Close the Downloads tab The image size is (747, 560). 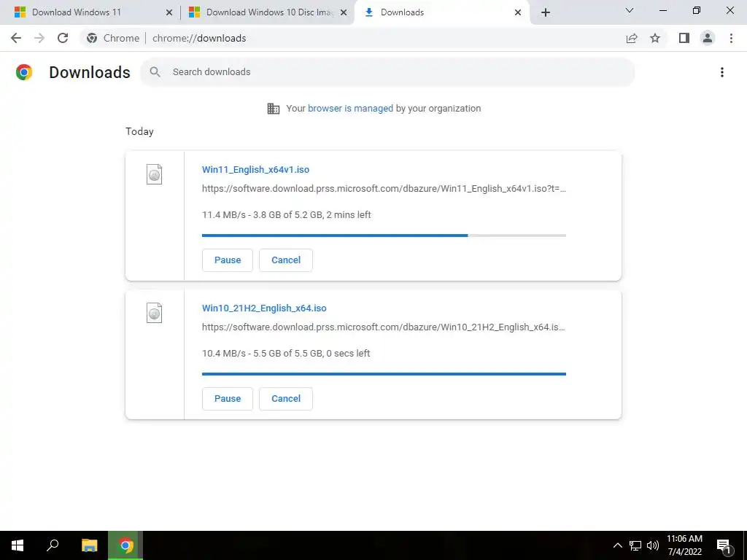point(518,12)
